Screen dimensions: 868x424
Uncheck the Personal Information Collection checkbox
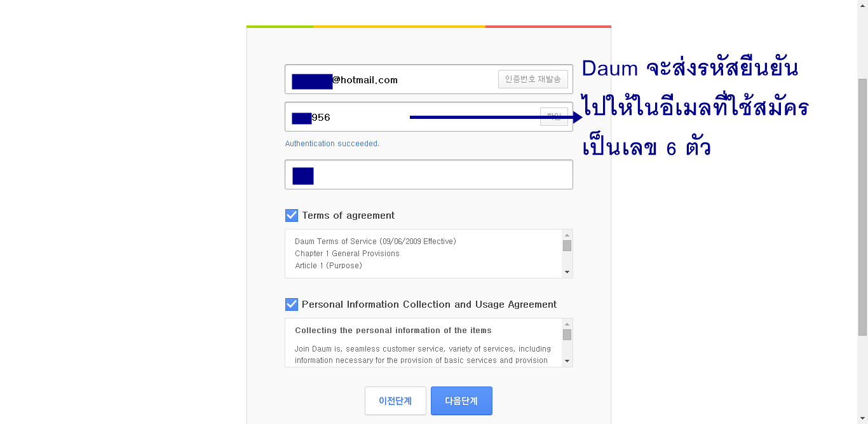click(292, 304)
